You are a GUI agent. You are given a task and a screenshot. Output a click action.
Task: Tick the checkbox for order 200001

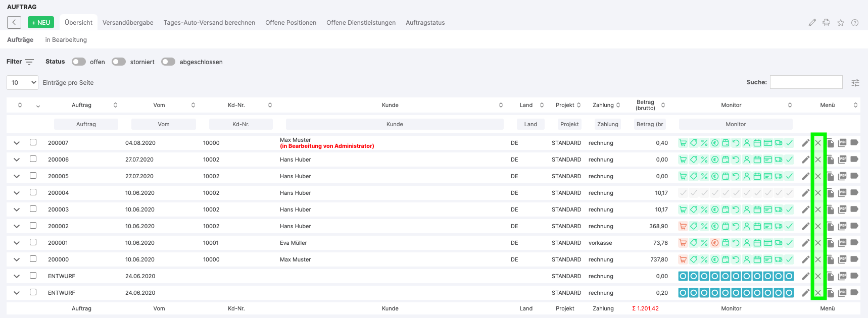point(33,242)
